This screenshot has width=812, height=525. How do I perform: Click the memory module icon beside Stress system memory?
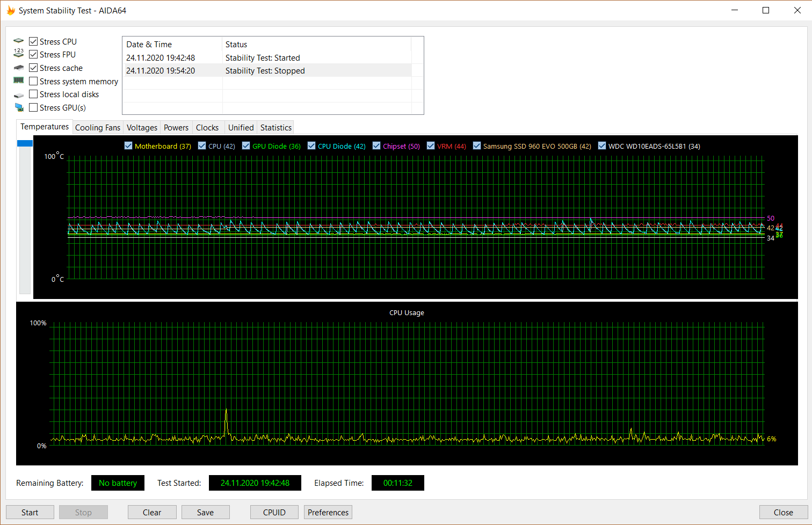[19, 81]
